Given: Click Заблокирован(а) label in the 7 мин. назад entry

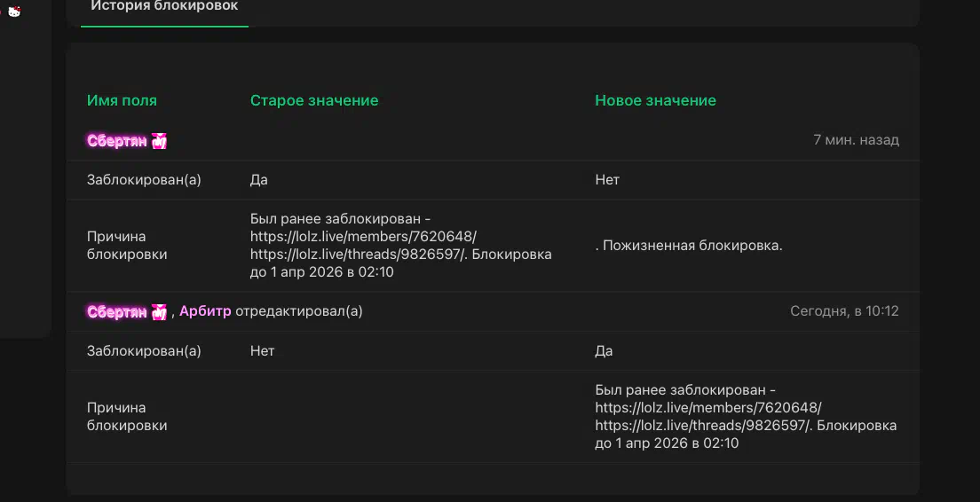Looking at the screenshot, I should click(144, 180).
